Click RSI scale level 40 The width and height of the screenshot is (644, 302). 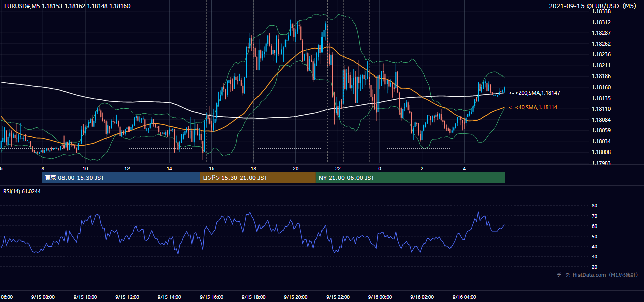(594, 246)
